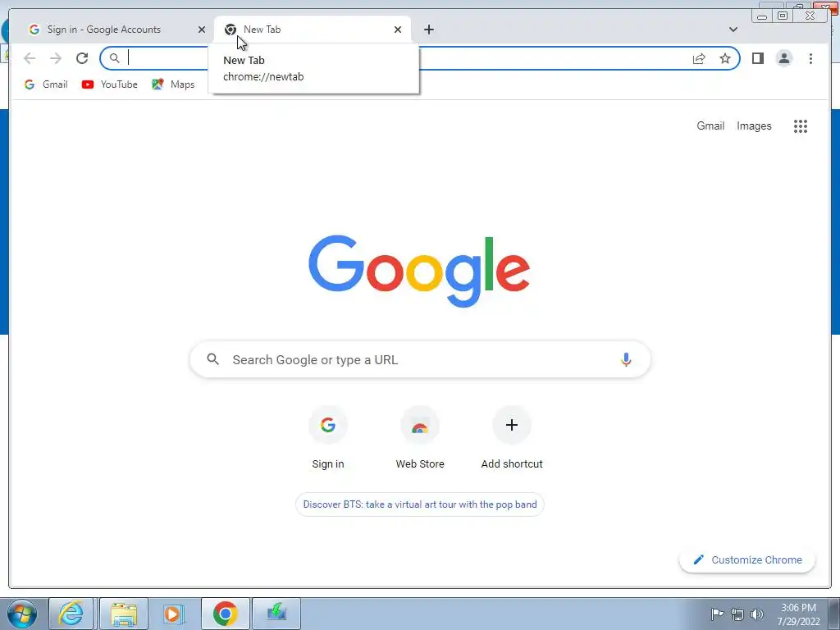Open Windows Media Player from taskbar
This screenshot has width=840, height=630.
(x=174, y=614)
